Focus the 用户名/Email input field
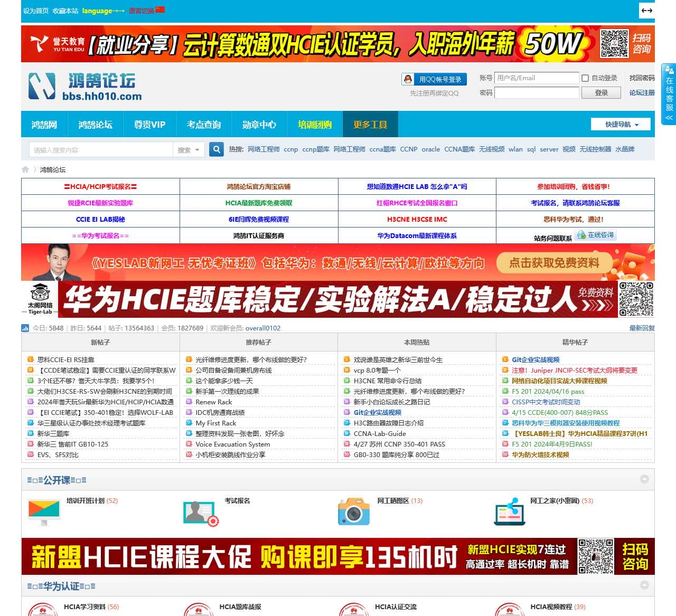This screenshot has width=676, height=616. tap(537, 78)
